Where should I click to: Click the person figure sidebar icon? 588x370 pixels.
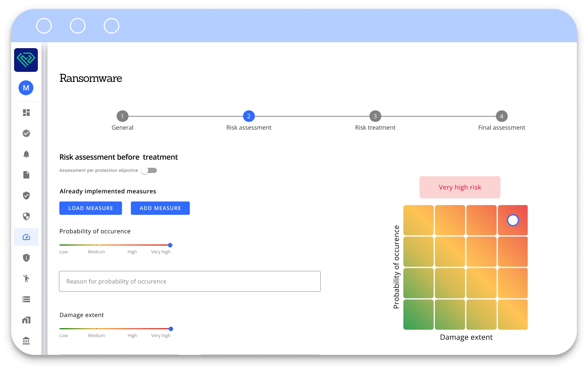(26, 279)
